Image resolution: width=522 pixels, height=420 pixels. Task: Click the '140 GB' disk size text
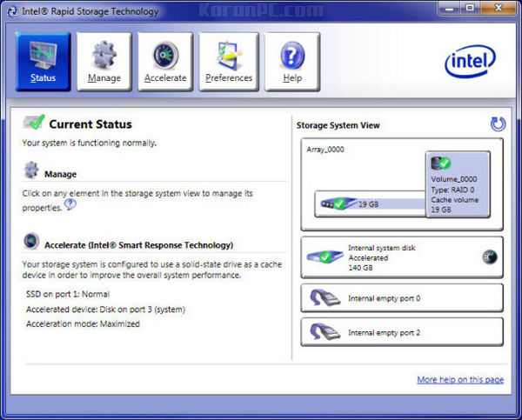[360, 268]
